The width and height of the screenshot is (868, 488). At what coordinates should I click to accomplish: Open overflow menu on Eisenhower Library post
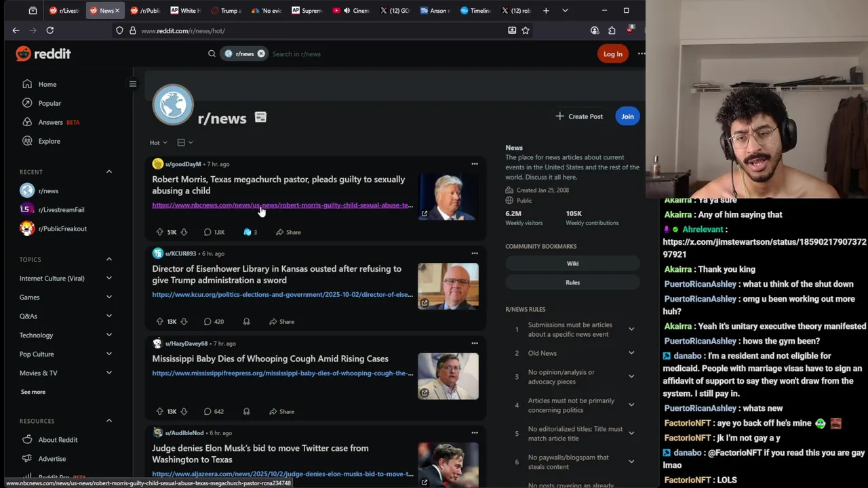click(x=475, y=253)
